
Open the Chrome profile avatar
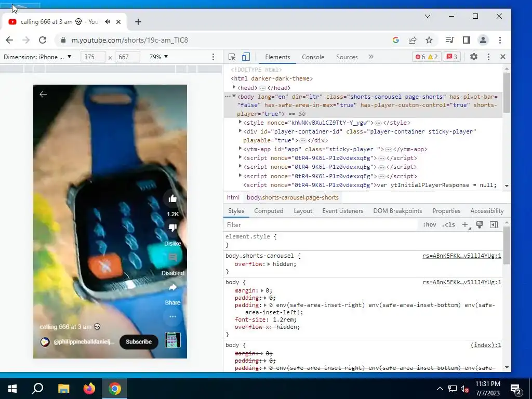(483, 40)
